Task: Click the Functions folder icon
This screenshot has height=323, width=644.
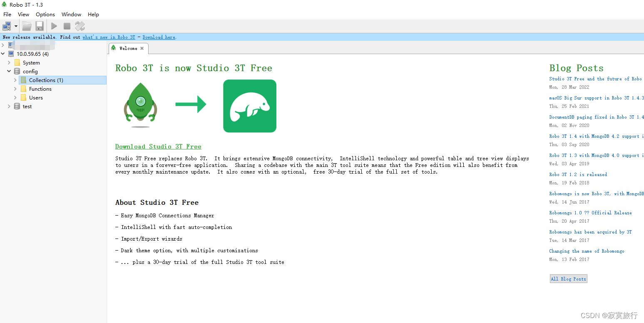Action: [23, 89]
